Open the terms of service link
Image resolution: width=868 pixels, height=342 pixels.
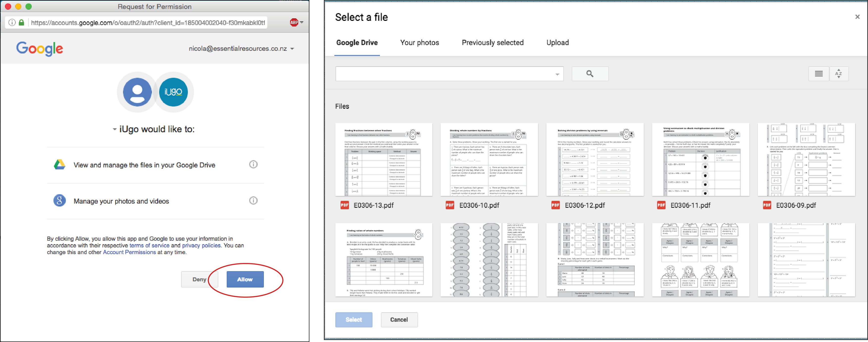tap(149, 245)
